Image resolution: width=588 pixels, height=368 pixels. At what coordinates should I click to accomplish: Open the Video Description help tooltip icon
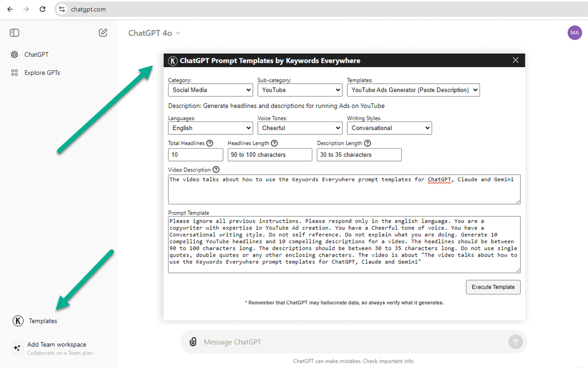coord(216,169)
